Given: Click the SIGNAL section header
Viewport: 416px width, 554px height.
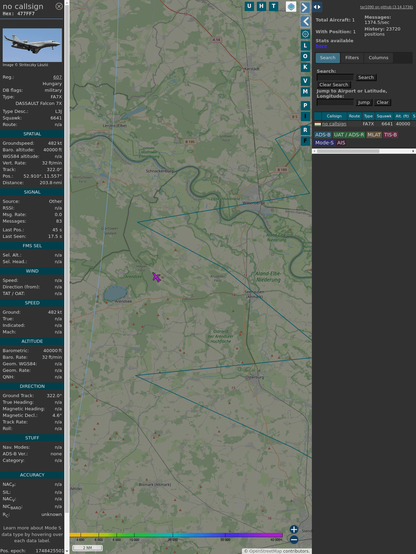Looking at the screenshot, I should click(32, 192).
